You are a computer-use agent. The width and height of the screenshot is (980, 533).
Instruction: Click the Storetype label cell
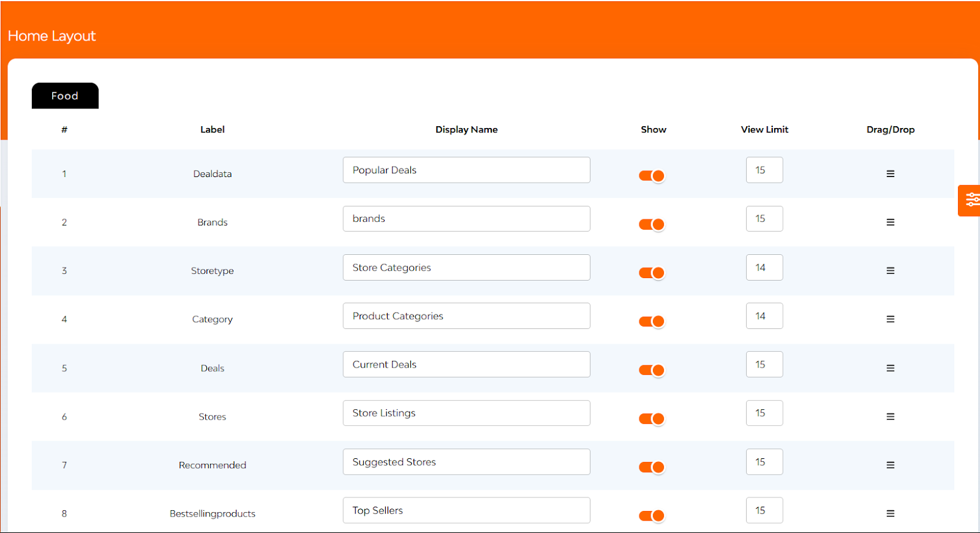[213, 271]
